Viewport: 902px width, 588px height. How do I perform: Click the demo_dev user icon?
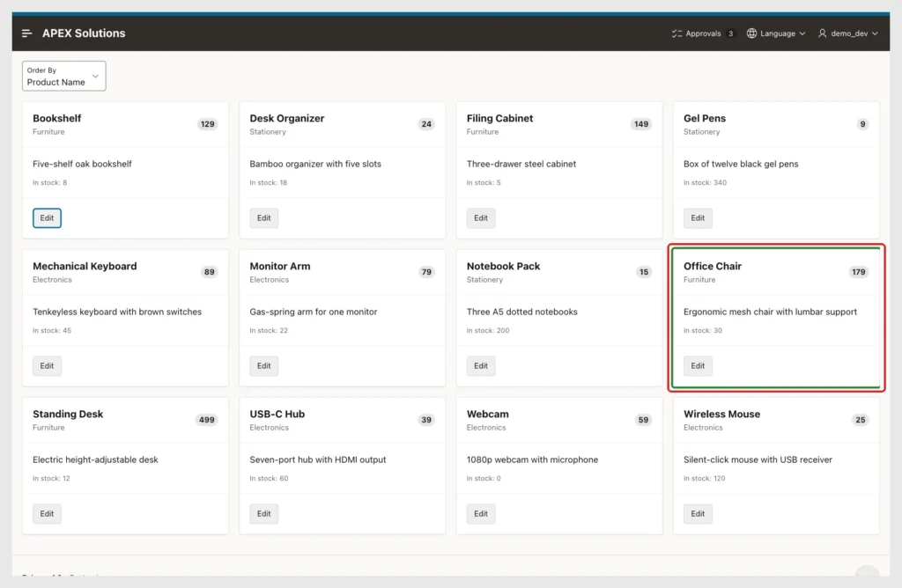(822, 33)
